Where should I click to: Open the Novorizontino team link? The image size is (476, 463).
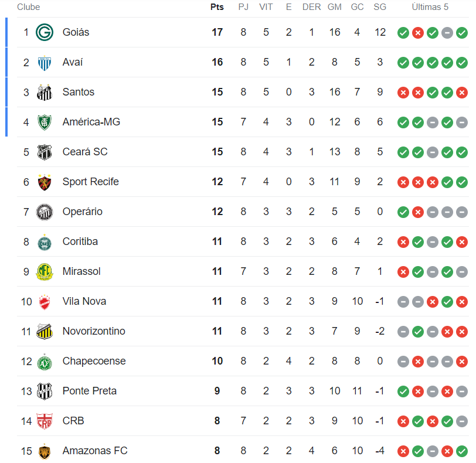94,331
